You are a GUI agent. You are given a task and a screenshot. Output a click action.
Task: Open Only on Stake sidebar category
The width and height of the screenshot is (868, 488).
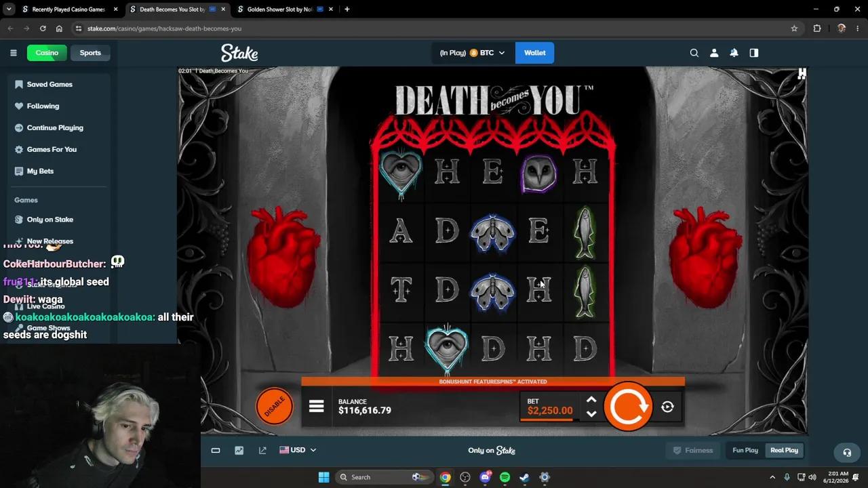(50, 220)
